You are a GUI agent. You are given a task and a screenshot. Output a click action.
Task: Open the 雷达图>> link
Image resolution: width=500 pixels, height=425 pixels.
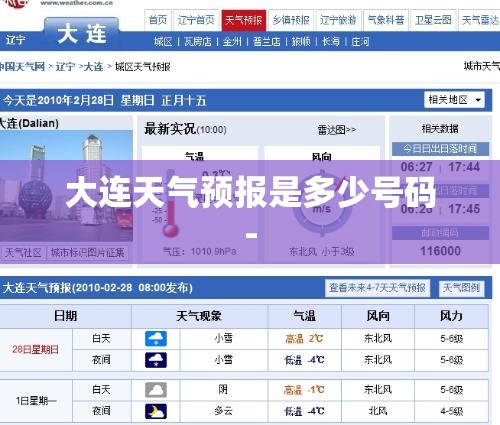tap(337, 130)
